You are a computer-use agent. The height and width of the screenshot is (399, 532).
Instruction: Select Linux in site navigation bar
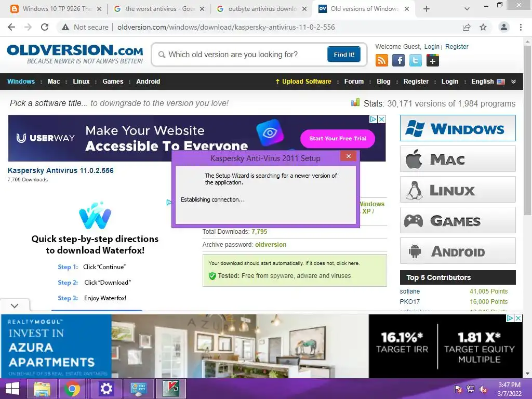point(81,82)
